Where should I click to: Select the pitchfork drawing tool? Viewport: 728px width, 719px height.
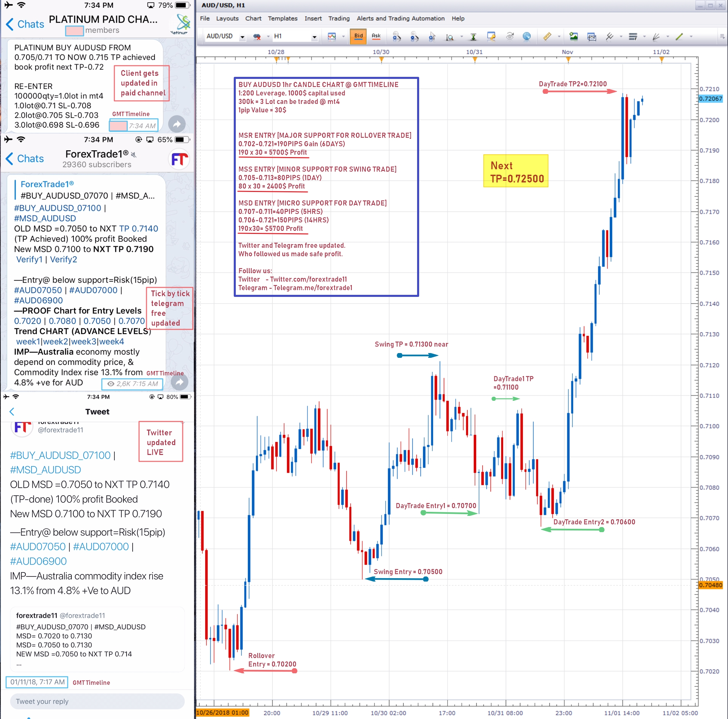[609, 36]
